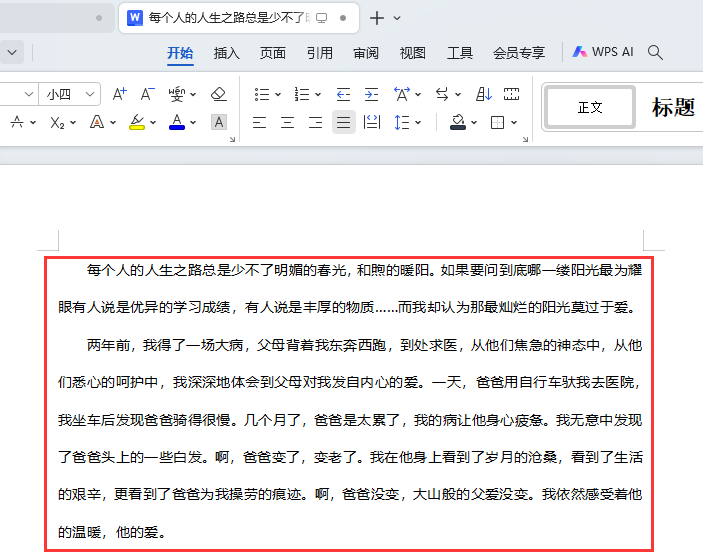The height and width of the screenshot is (559, 703).
Task: Open the search magnifier icon
Action: point(655,52)
